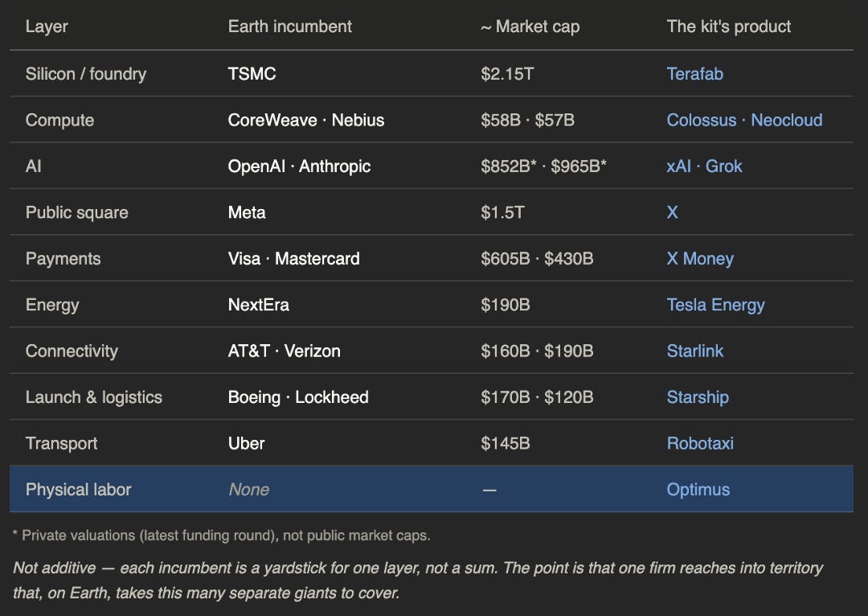Open the X Money link
Viewport: 868px width, 616px height.
click(700, 258)
